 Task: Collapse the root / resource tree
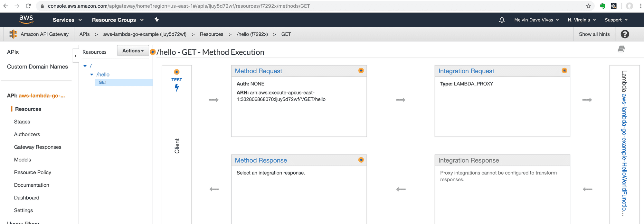click(85, 66)
